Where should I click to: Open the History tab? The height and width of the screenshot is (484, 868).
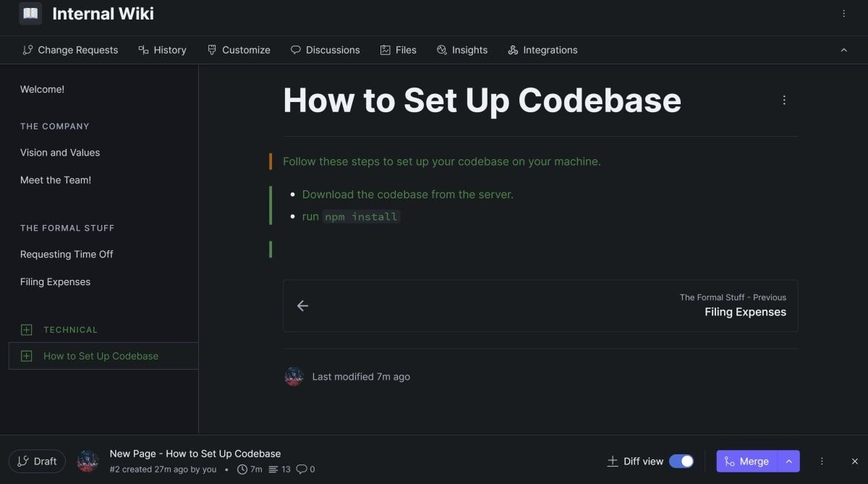click(x=163, y=50)
